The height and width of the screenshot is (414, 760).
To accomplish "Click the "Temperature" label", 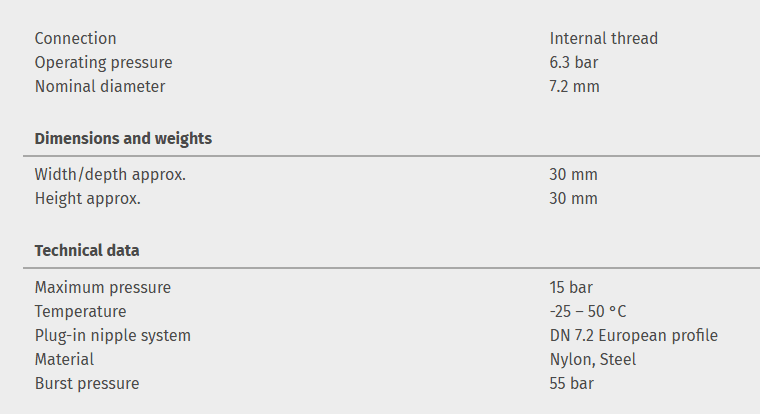I will [80, 311].
